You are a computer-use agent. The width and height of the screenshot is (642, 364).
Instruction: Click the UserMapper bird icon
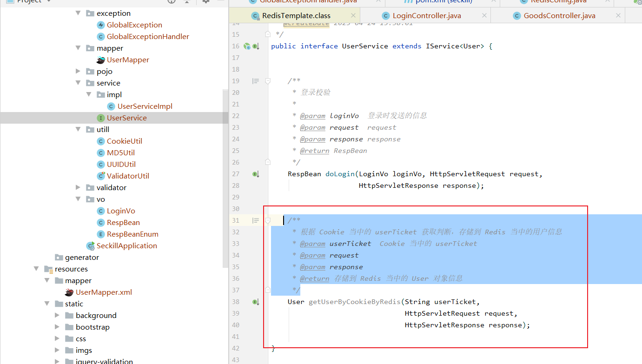point(100,60)
